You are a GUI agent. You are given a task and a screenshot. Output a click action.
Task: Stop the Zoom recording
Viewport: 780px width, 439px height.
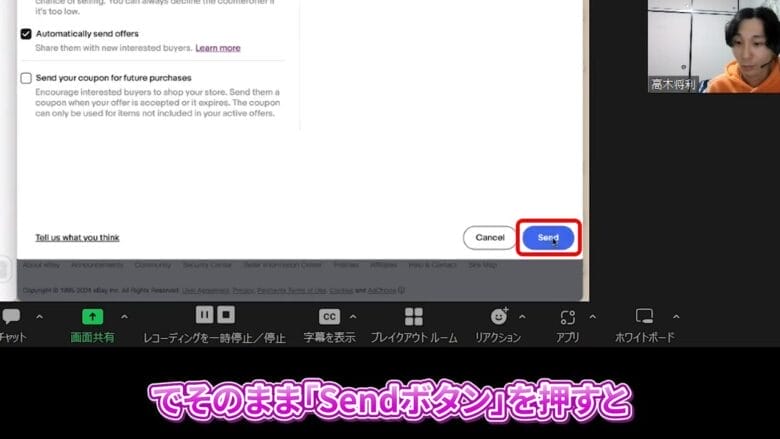coord(226,315)
